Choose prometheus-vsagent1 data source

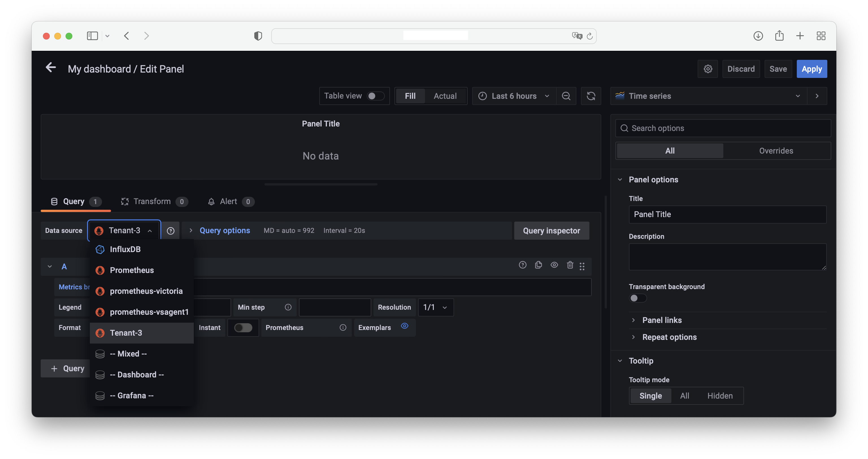click(142, 312)
